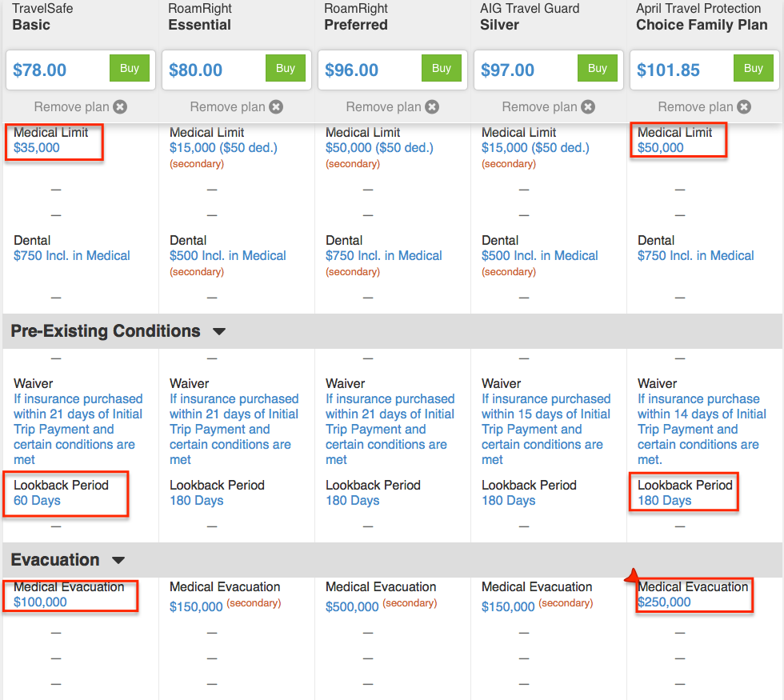Image resolution: width=784 pixels, height=700 pixels.
Task: Open TravelSafe Basic waiver description
Action: pyautogui.click(x=78, y=429)
